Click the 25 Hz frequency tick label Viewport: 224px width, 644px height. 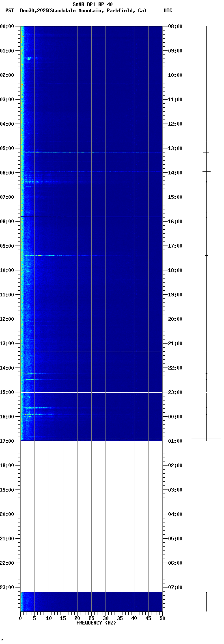[x=91, y=618]
